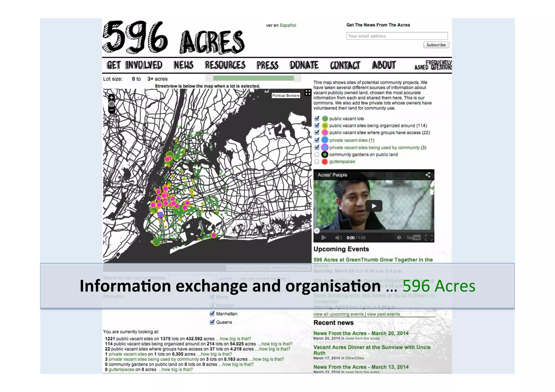Viewport: 555px width, 392px height.
Task: Open the YouTube logo link in player
Action: [414, 238]
